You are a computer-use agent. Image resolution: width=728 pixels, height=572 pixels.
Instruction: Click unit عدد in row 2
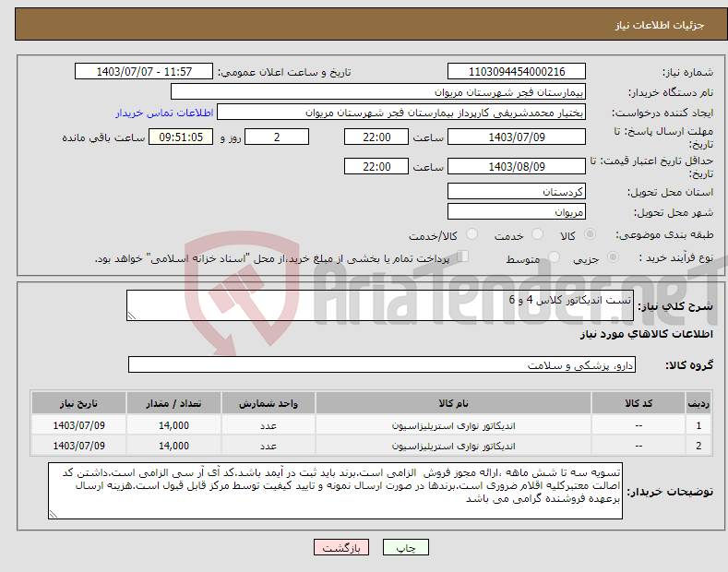[x=269, y=446]
